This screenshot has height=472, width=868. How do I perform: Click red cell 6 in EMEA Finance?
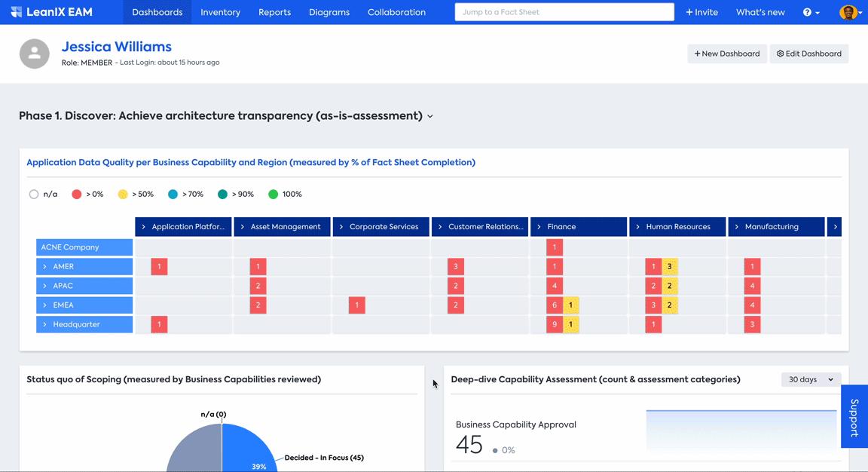tap(554, 305)
